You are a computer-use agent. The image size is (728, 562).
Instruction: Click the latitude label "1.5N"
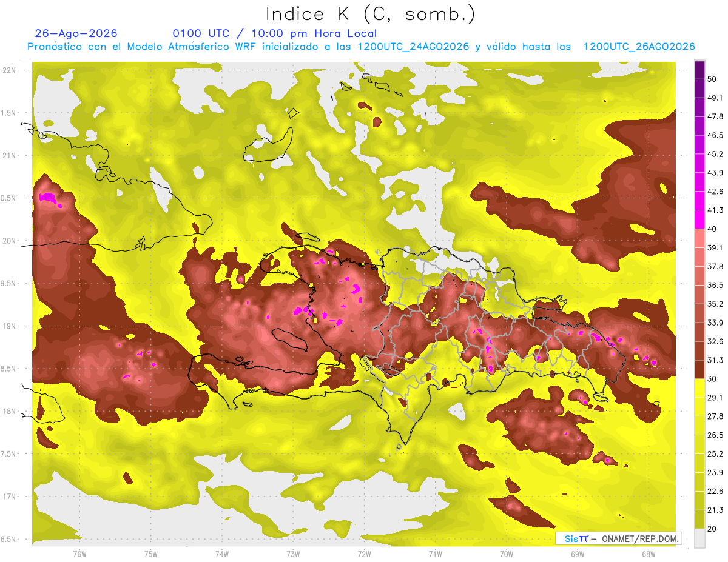[x=9, y=113]
